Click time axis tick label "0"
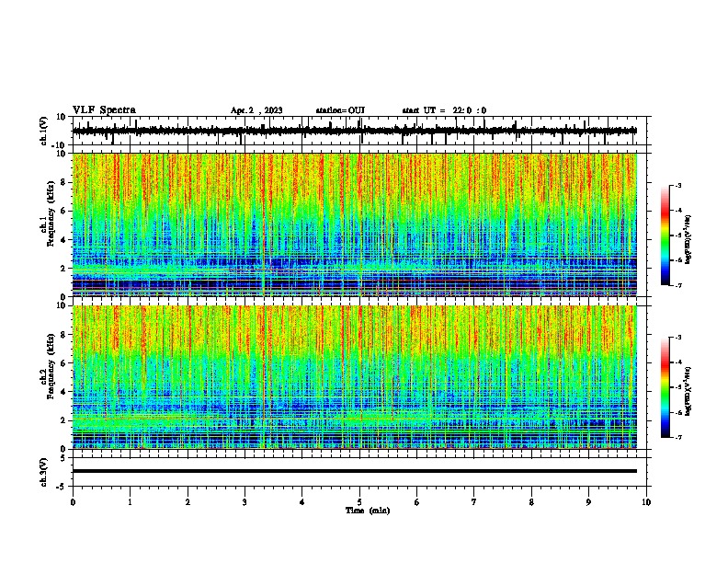The image size is (728, 563). pyautogui.click(x=73, y=502)
